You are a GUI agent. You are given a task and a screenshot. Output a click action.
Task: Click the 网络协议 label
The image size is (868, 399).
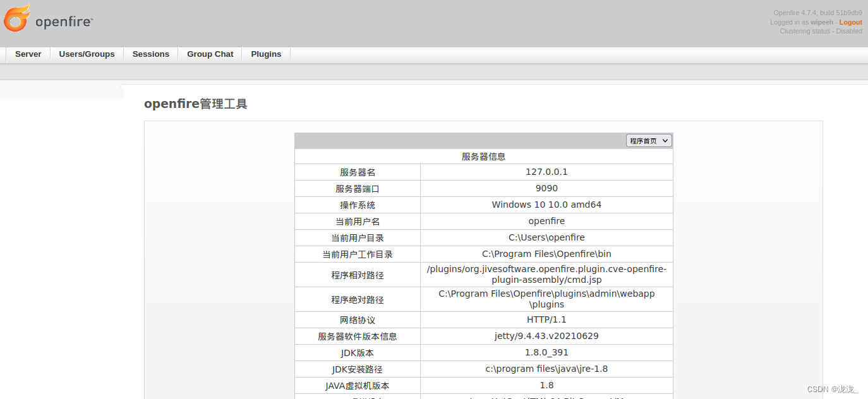358,320
